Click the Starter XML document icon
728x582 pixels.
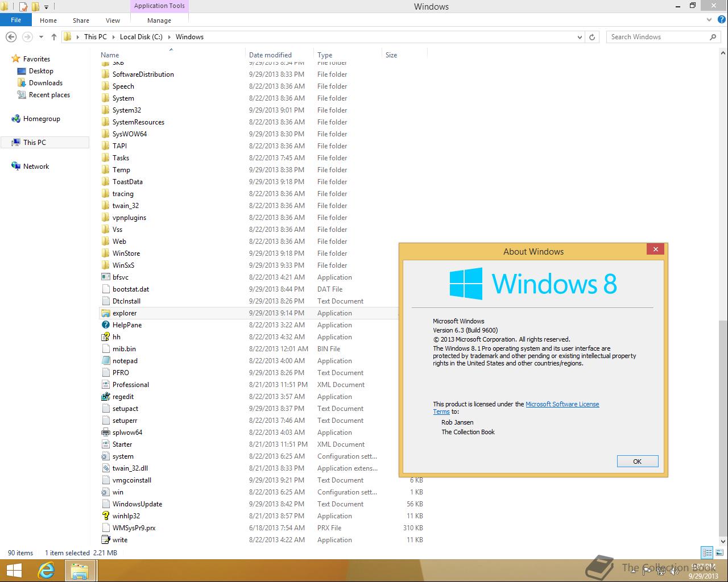[x=105, y=444]
